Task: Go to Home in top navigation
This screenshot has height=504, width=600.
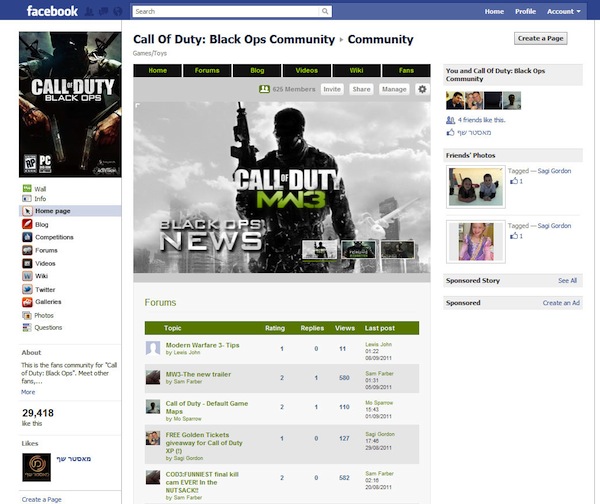Action: [494, 11]
